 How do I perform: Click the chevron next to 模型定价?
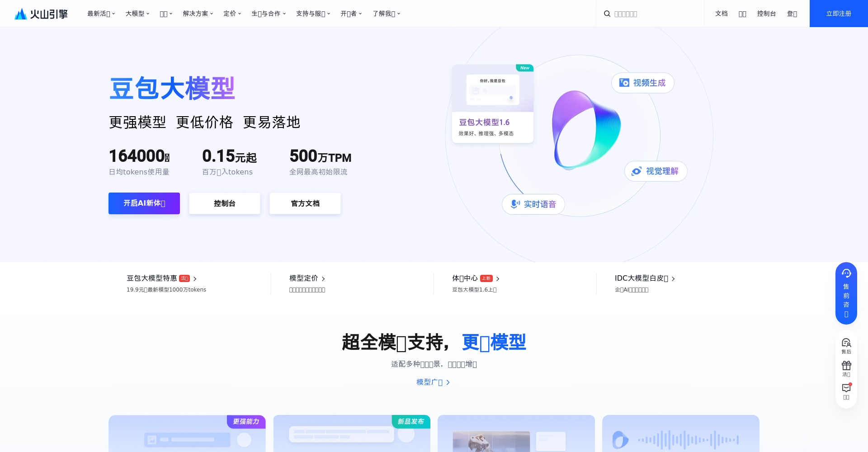[323, 279]
